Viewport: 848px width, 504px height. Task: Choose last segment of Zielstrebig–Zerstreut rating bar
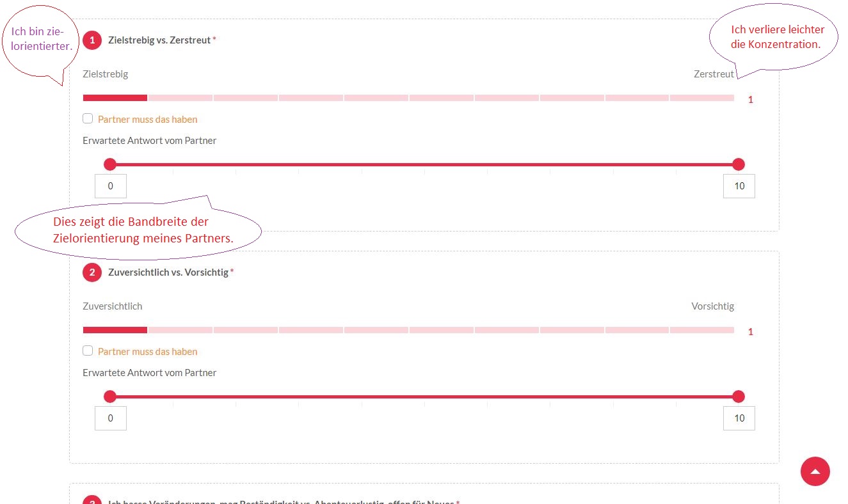point(702,98)
